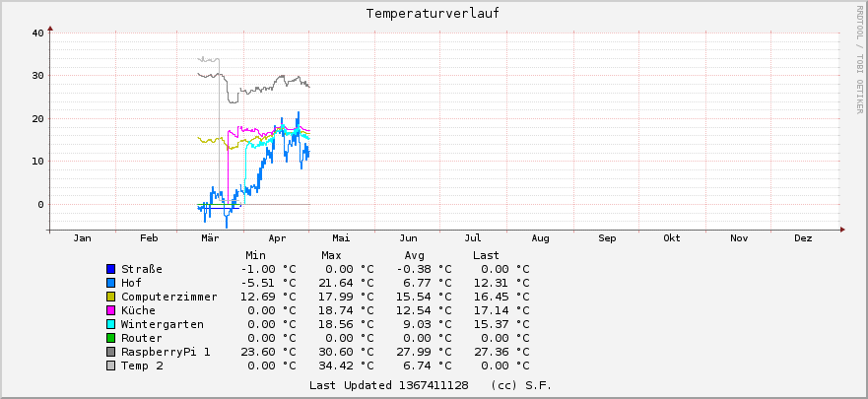Screen dimensions: 868x399
Task: Click the Last column header in legend
Action: (486, 255)
